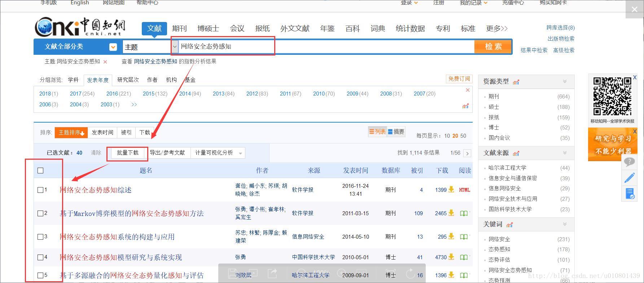Click download icon for 模型研究与系统实现 paper

[451, 257]
